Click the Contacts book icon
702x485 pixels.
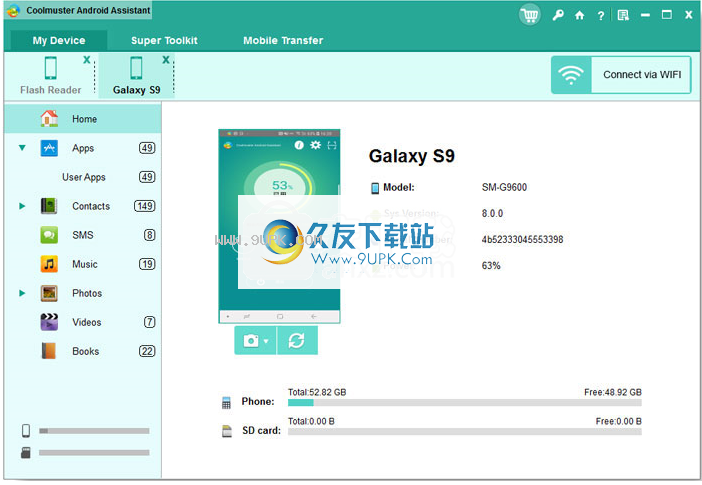pos(49,206)
